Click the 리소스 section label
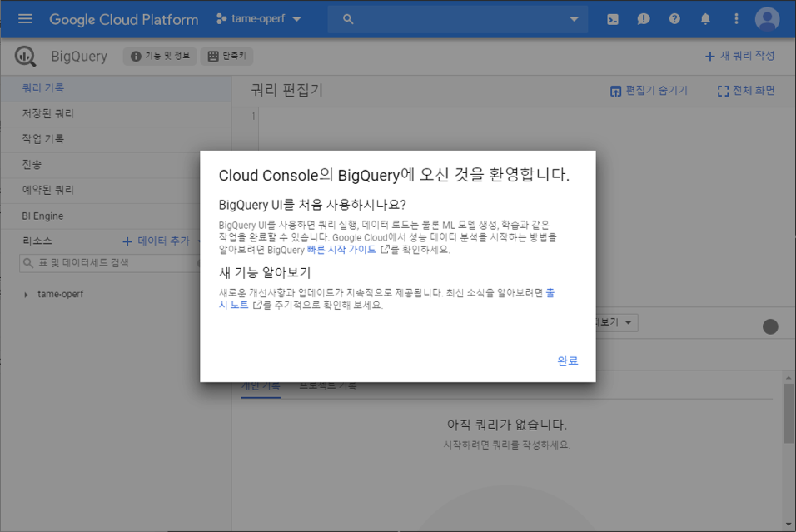Viewport: 796px width, 532px height. [x=37, y=241]
